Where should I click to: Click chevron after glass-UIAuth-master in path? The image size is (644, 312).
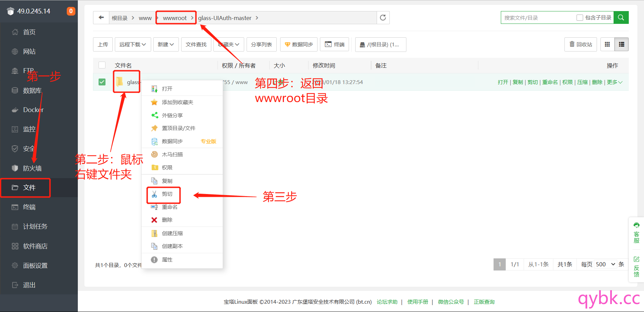pyautogui.click(x=257, y=18)
